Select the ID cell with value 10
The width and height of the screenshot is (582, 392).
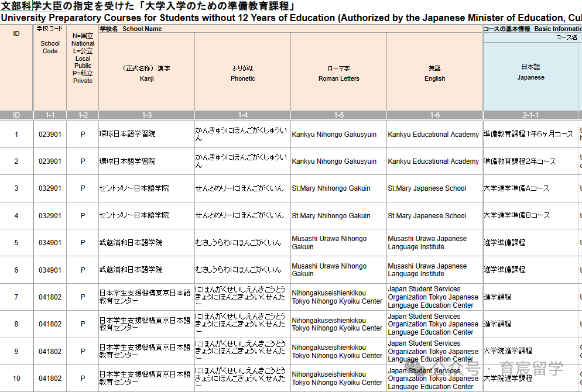tap(16, 379)
